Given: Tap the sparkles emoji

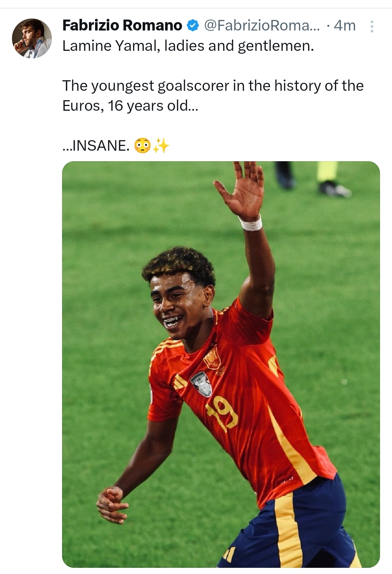Looking at the screenshot, I should tap(161, 146).
